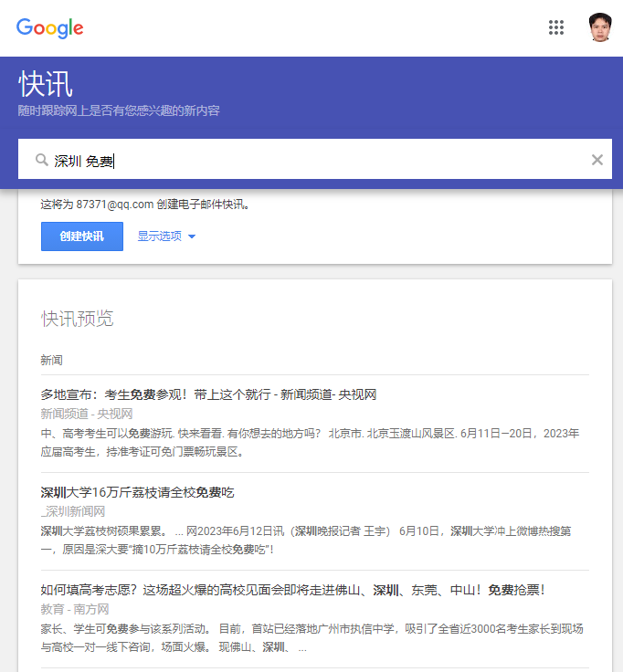Open the Google apps grid

(556, 27)
